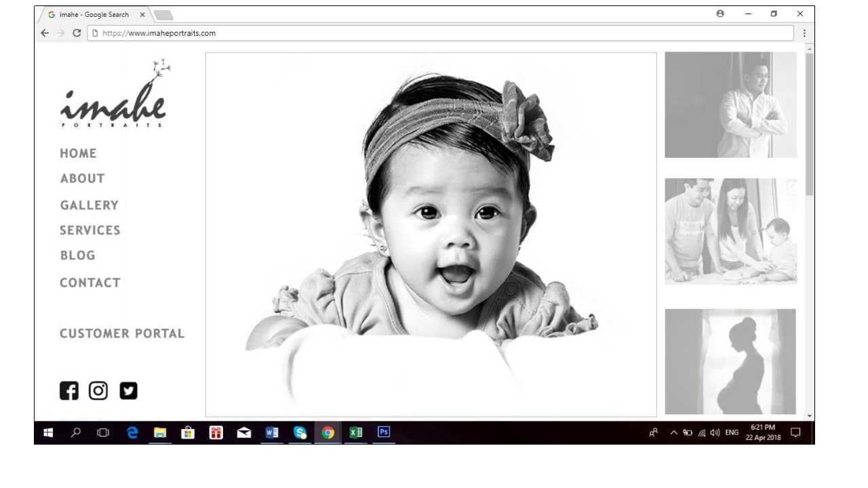This screenshot has width=868, height=488.
Task: Go back using the browser back arrow
Action: click(x=45, y=33)
